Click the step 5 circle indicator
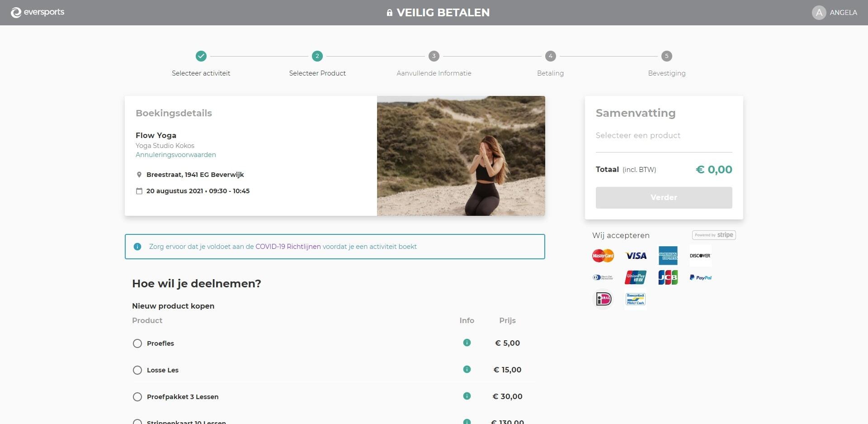 pos(667,56)
